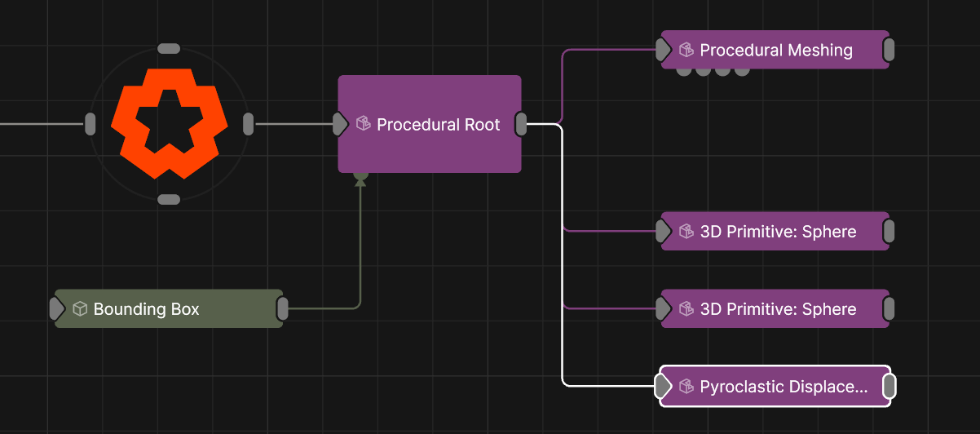Click the Root node's right port
The height and width of the screenshot is (434, 980).
[x=249, y=125]
